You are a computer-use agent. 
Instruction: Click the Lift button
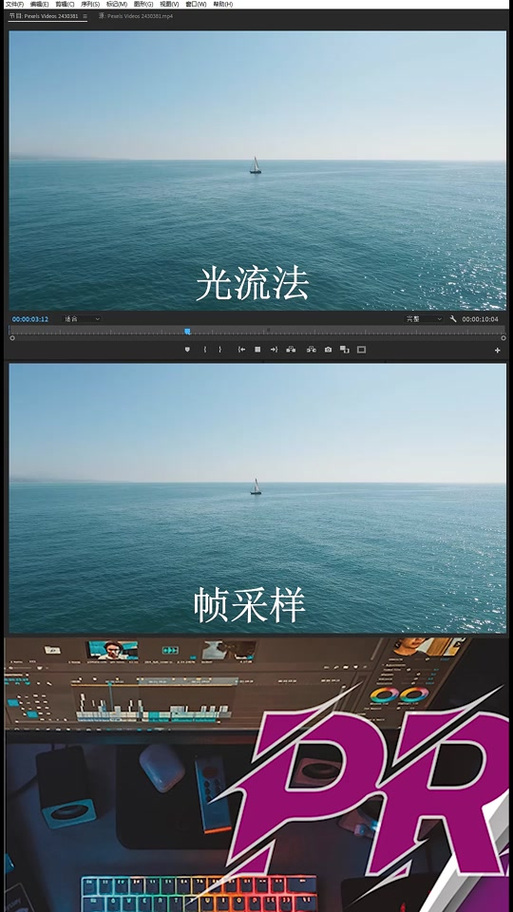291,350
